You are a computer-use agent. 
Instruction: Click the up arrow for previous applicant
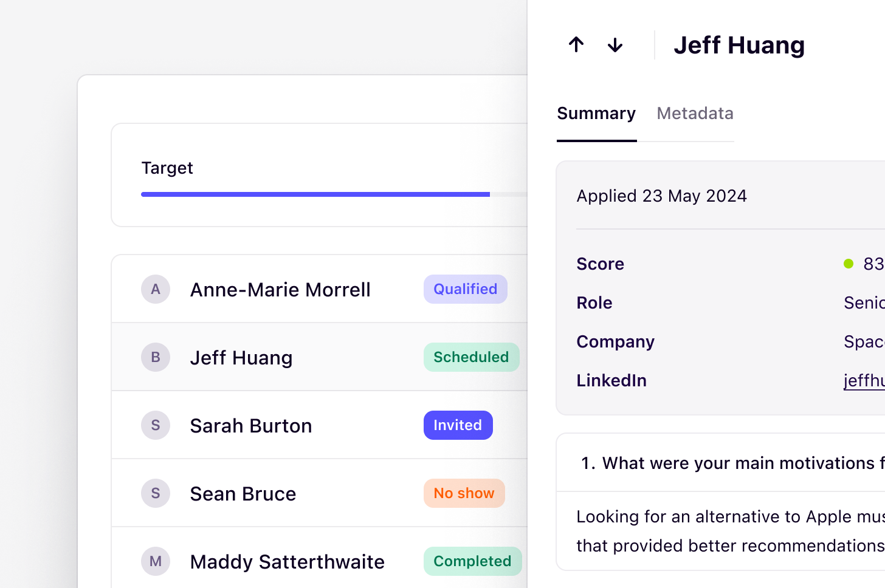point(576,45)
